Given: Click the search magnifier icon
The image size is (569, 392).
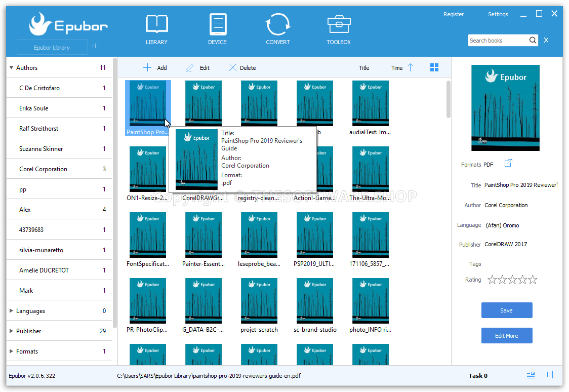Looking at the screenshot, I should click(x=533, y=40).
